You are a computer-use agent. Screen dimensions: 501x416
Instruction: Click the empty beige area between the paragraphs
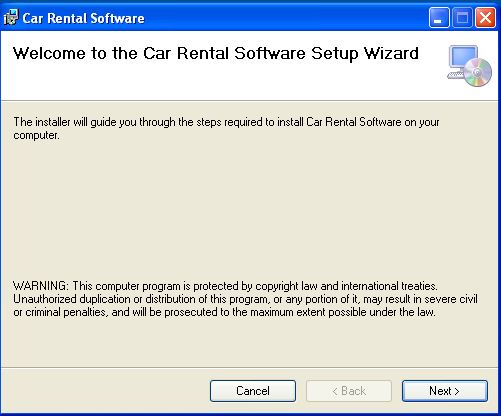[x=250, y=210]
